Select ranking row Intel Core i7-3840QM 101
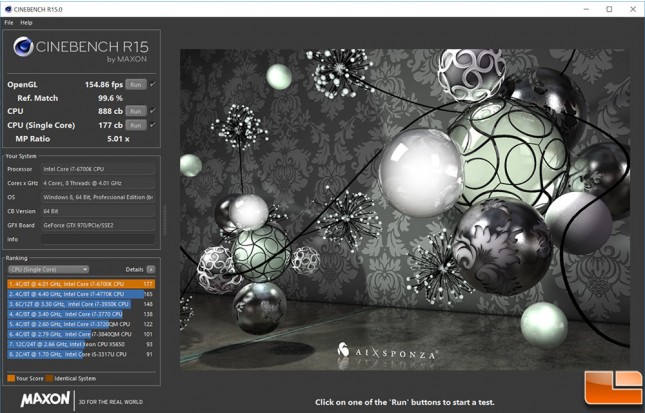This screenshot has width=645, height=413. tap(81, 334)
